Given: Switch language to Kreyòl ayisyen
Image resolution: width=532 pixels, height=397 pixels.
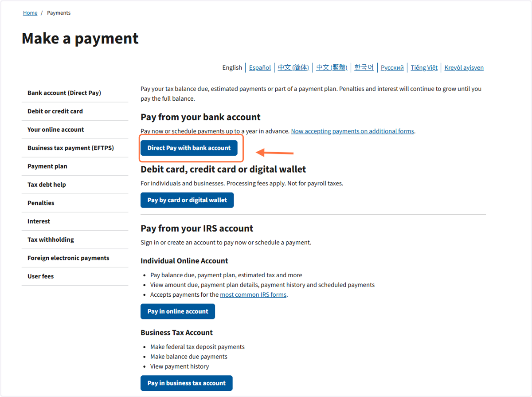Looking at the screenshot, I should (464, 67).
